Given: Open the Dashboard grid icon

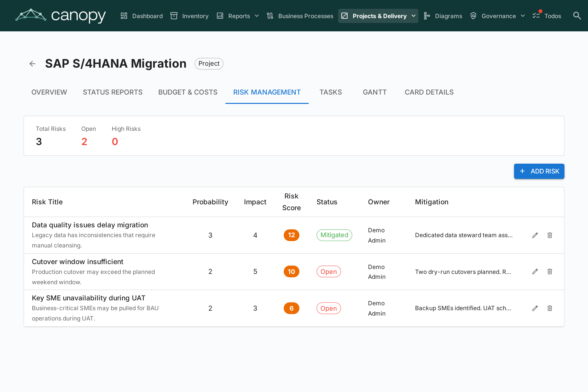Looking at the screenshot, I should coord(124,16).
